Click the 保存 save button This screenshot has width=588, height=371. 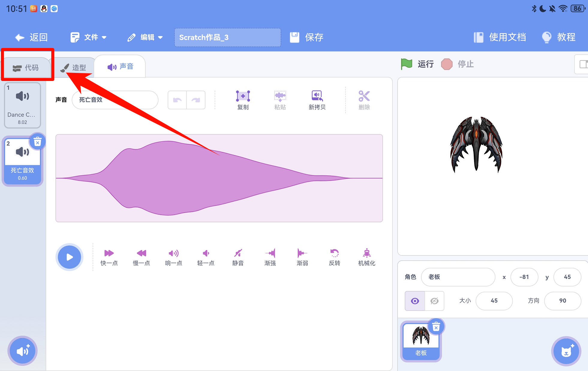[x=306, y=37]
